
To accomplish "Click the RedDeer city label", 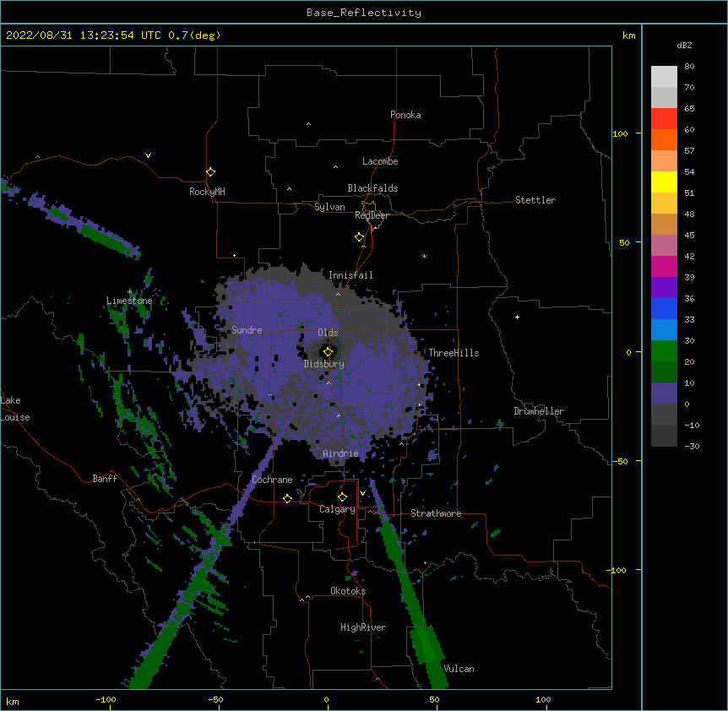I will pos(372,215).
